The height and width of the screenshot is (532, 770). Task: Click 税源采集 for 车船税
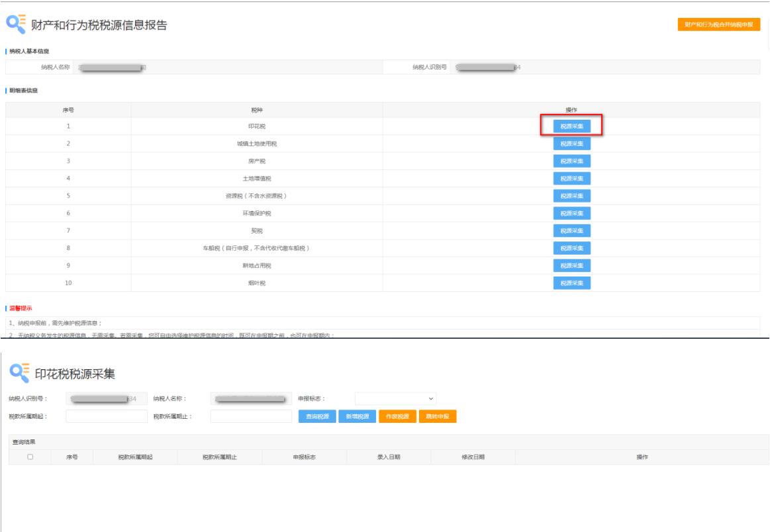(x=571, y=248)
